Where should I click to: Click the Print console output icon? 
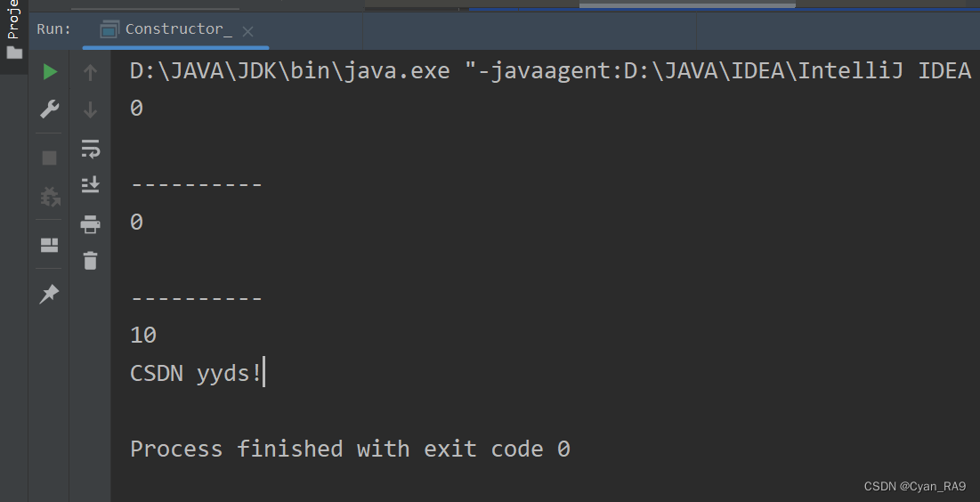pos(91,223)
